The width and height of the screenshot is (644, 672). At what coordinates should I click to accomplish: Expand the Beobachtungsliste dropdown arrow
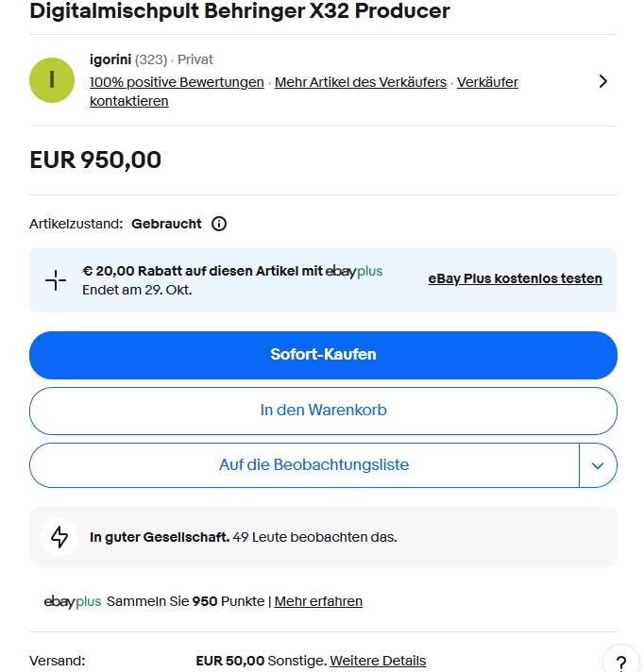[598, 465]
